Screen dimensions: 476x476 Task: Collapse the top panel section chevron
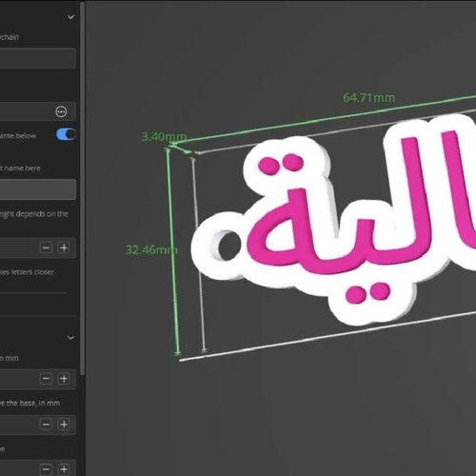pyautogui.click(x=70, y=17)
